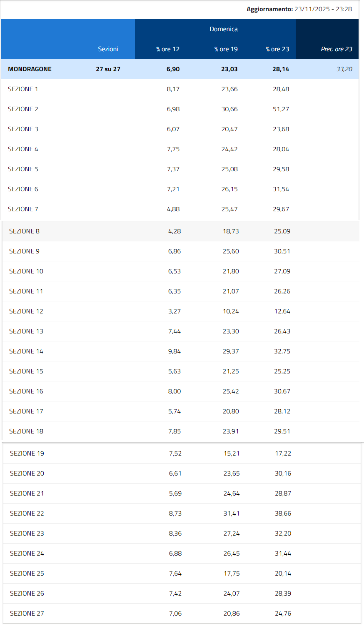Click the MONDRAGONE summary row label

click(x=30, y=69)
